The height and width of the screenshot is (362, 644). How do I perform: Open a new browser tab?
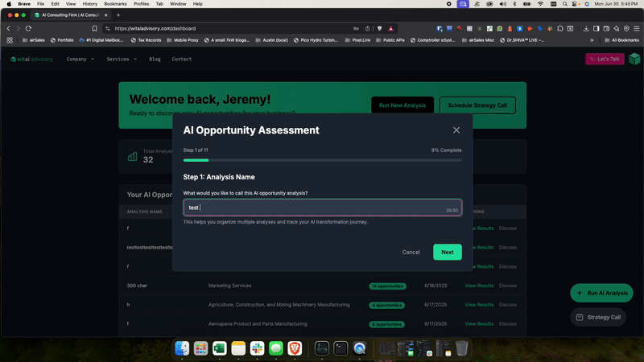pos(118,15)
